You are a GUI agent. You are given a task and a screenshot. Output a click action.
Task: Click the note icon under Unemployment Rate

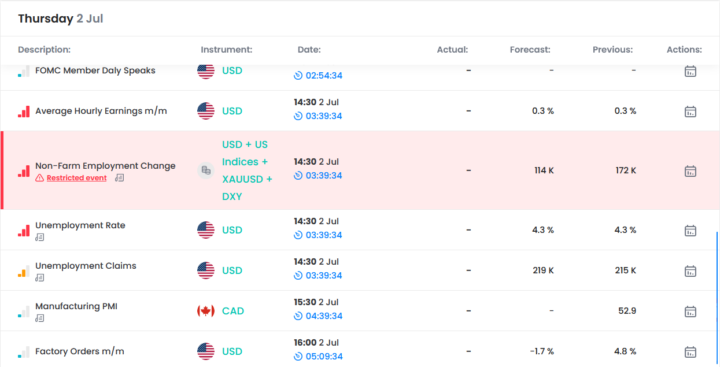(x=40, y=237)
